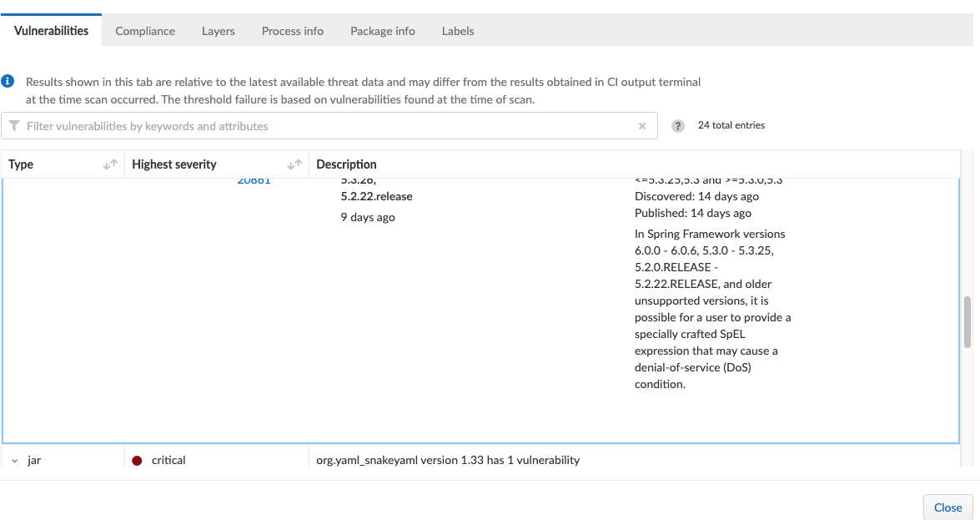
Task: Click the Description column header
Action: pyautogui.click(x=347, y=164)
